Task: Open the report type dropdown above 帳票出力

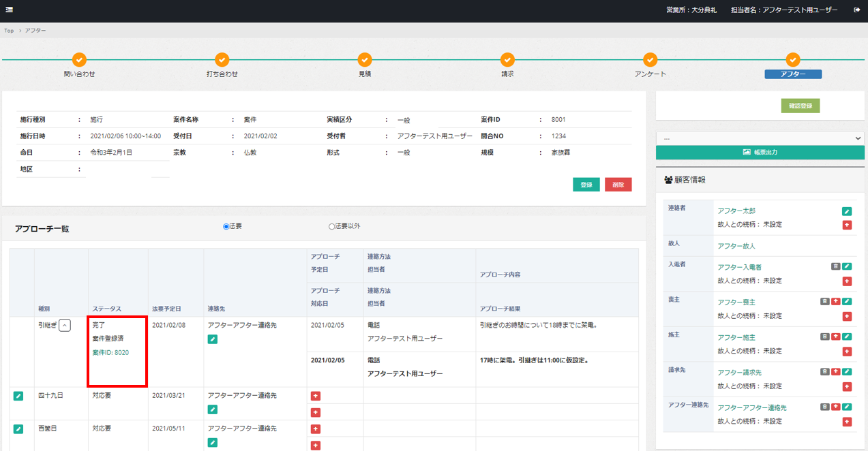Action: point(760,138)
